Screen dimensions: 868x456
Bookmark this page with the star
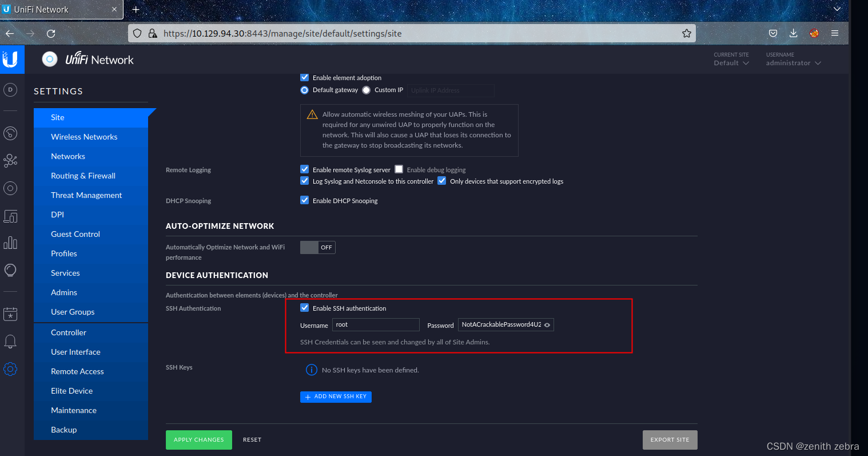(x=687, y=34)
